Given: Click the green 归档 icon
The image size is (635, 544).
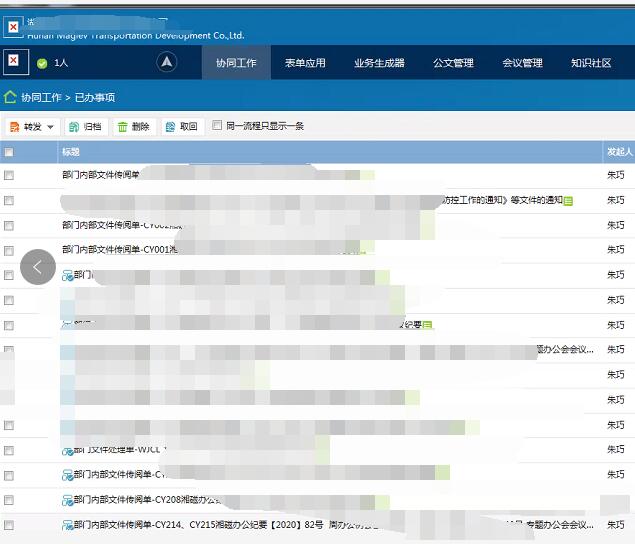Looking at the screenshot, I should (x=74, y=127).
